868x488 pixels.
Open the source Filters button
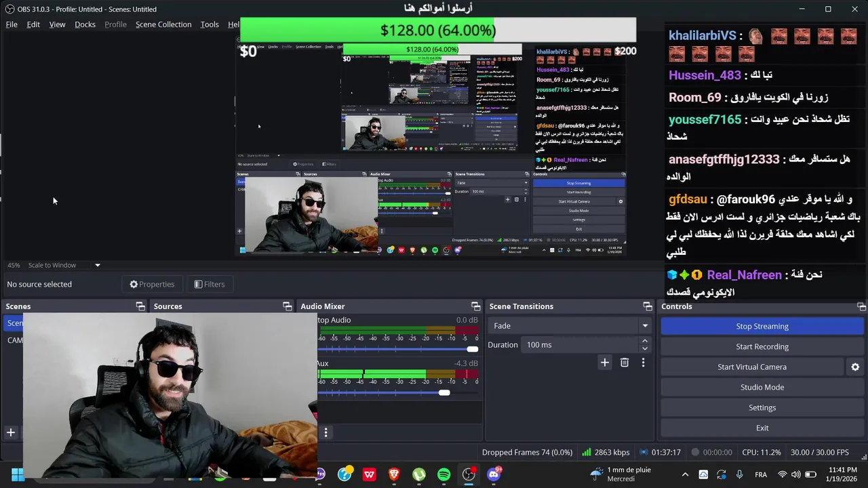tap(209, 284)
